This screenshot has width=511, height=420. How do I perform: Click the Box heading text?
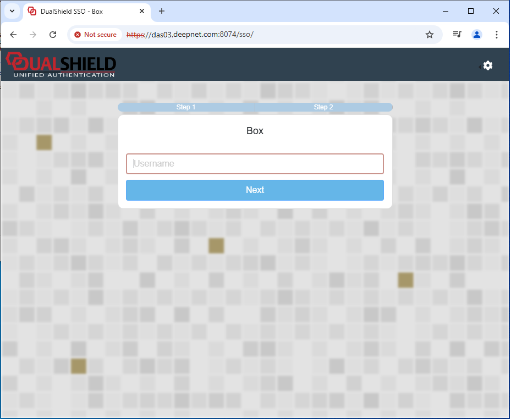coord(255,131)
